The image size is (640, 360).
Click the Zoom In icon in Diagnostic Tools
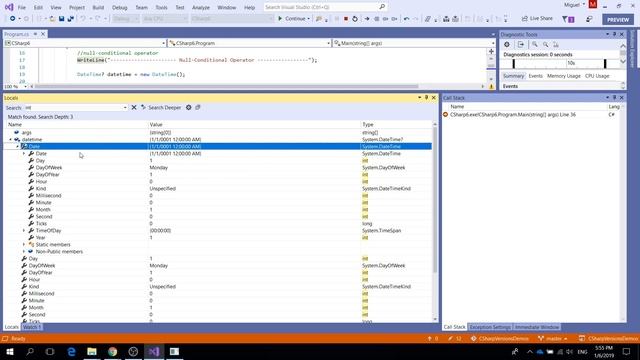[x=535, y=44]
